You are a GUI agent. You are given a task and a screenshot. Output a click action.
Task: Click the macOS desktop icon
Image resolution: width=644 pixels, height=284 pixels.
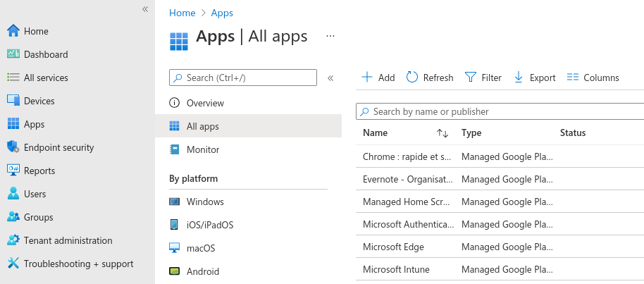(x=174, y=248)
